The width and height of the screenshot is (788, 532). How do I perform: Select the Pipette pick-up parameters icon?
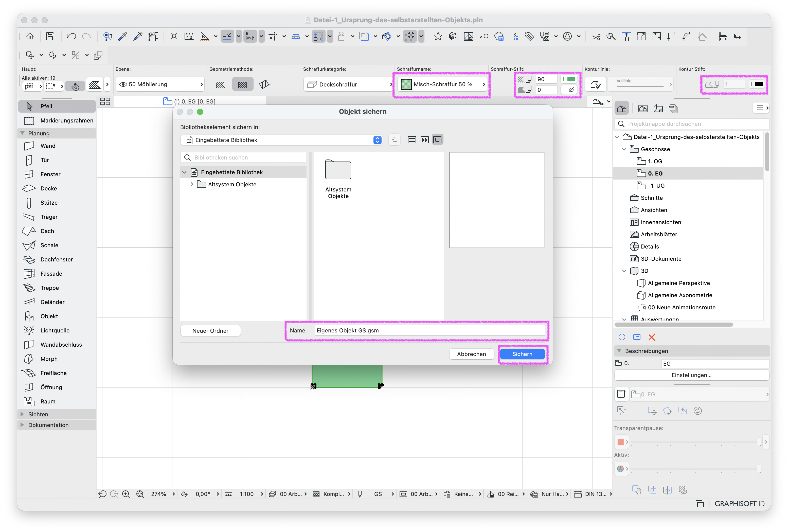point(123,36)
